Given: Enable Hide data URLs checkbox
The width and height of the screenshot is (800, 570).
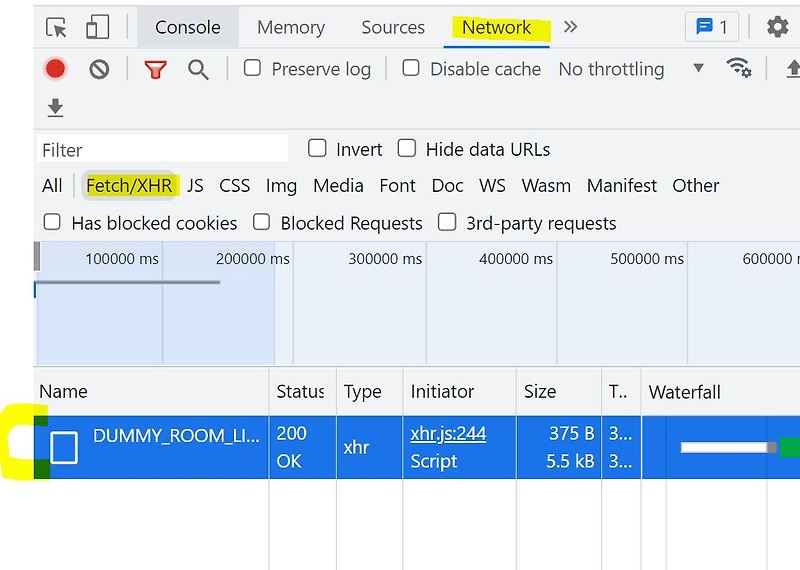Looking at the screenshot, I should (407, 148).
